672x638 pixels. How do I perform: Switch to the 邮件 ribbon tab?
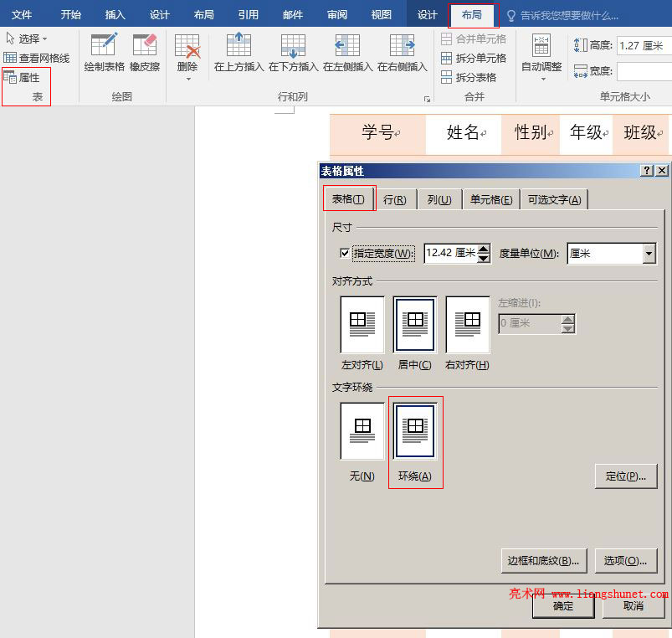[x=293, y=15]
